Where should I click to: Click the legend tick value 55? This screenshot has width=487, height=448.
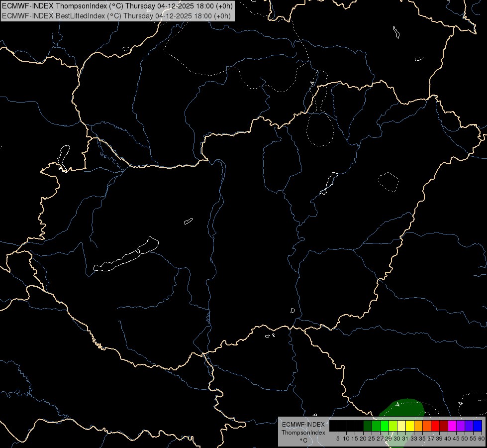[x=473, y=439]
